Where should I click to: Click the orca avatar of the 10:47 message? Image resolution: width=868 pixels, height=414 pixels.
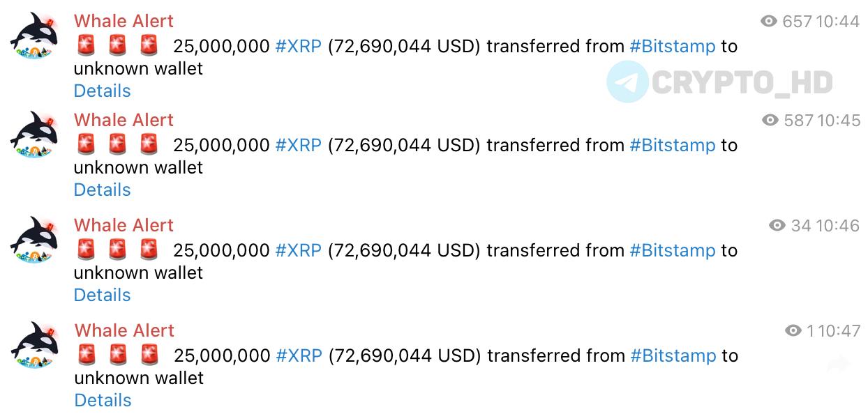(34, 345)
